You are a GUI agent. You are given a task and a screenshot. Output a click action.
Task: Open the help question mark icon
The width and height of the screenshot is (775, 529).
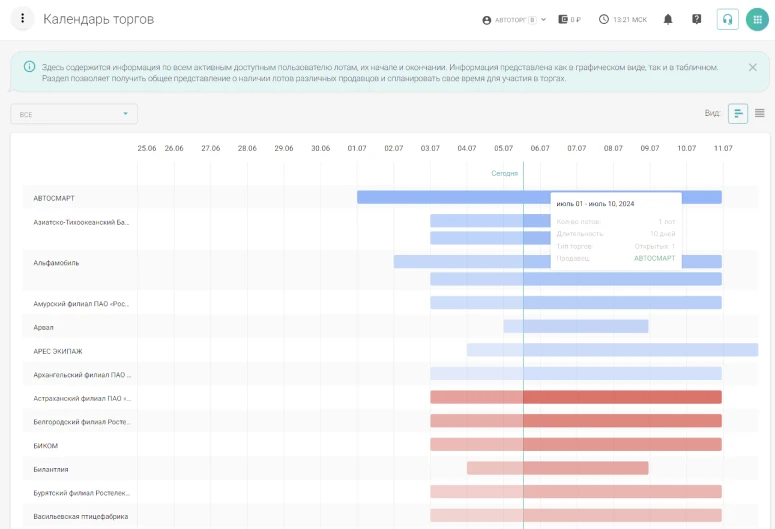point(697,19)
